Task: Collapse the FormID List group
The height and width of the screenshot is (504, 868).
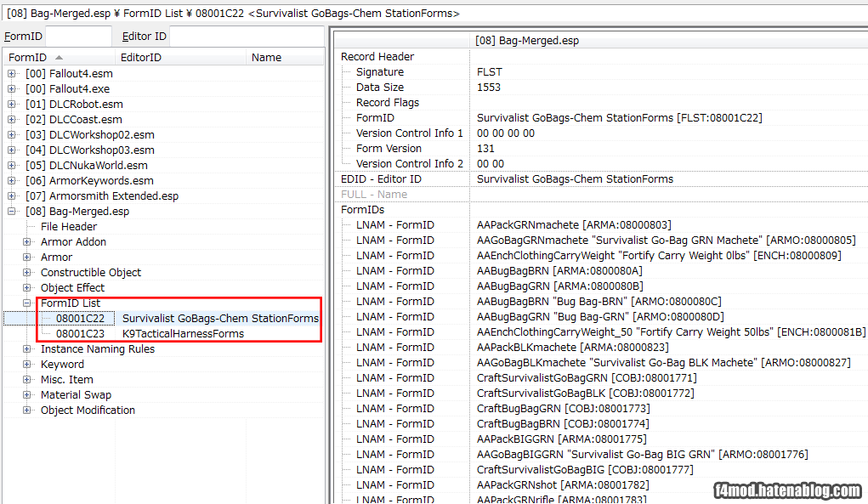Action: 26,303
